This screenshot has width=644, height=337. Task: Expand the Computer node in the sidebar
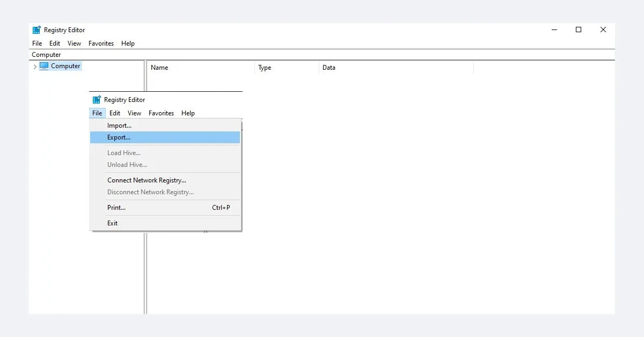click(35, 66)
